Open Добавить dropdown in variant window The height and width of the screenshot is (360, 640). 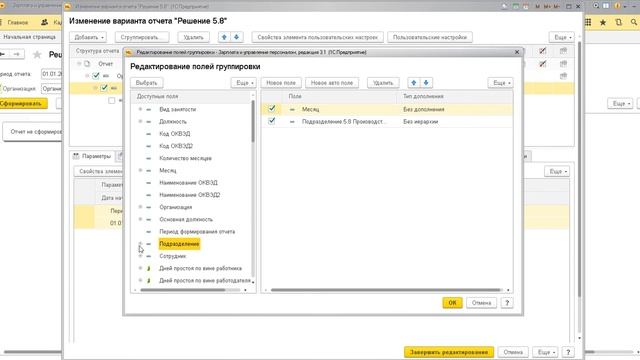pyautogui.click(x=88, y=37)
